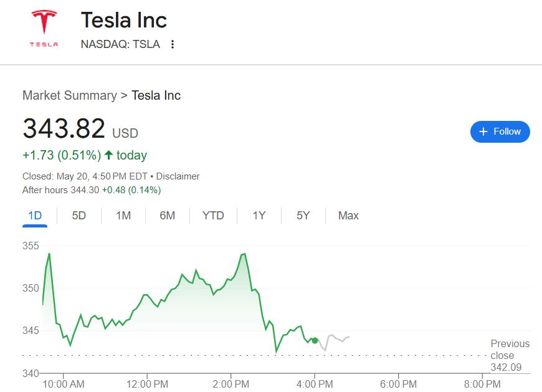Switch to the Max range tab
Image resolution: width=542 pixels, height=392 pixels.
click(x=348, y=216)
